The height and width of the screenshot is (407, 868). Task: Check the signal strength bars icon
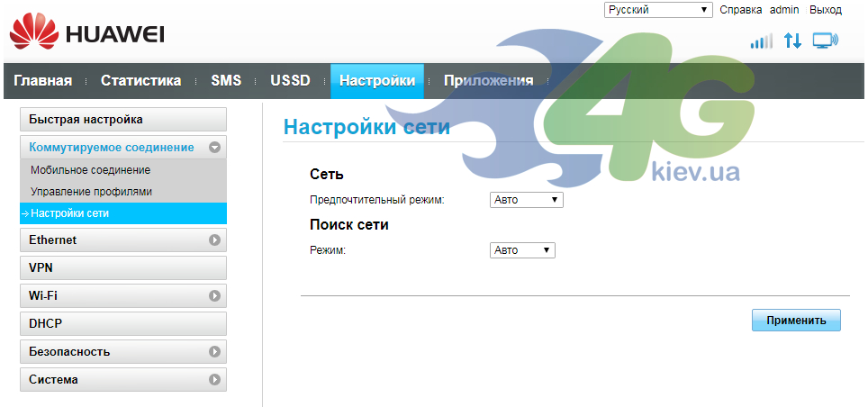(x=761, y=41)
